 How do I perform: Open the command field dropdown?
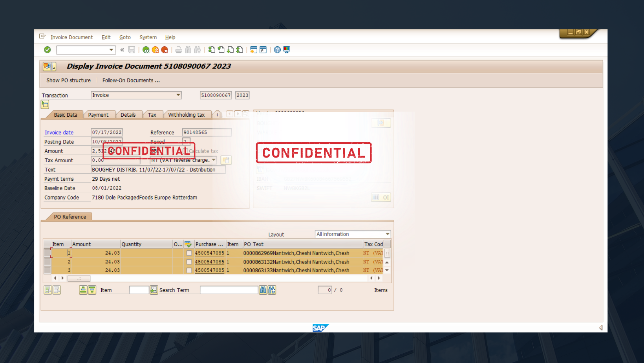[111, 50]
